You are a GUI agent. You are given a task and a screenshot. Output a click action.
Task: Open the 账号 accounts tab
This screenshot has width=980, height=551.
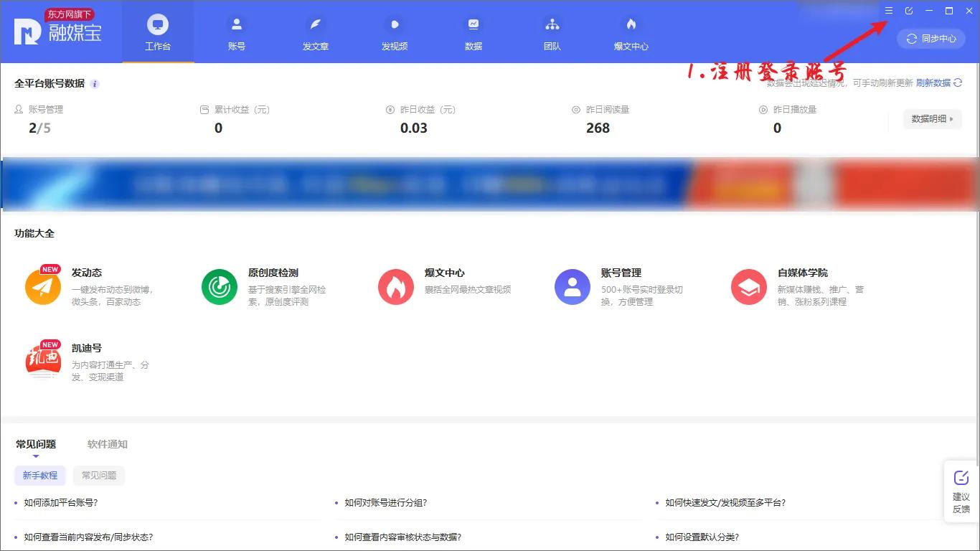[x=237, y=32]
